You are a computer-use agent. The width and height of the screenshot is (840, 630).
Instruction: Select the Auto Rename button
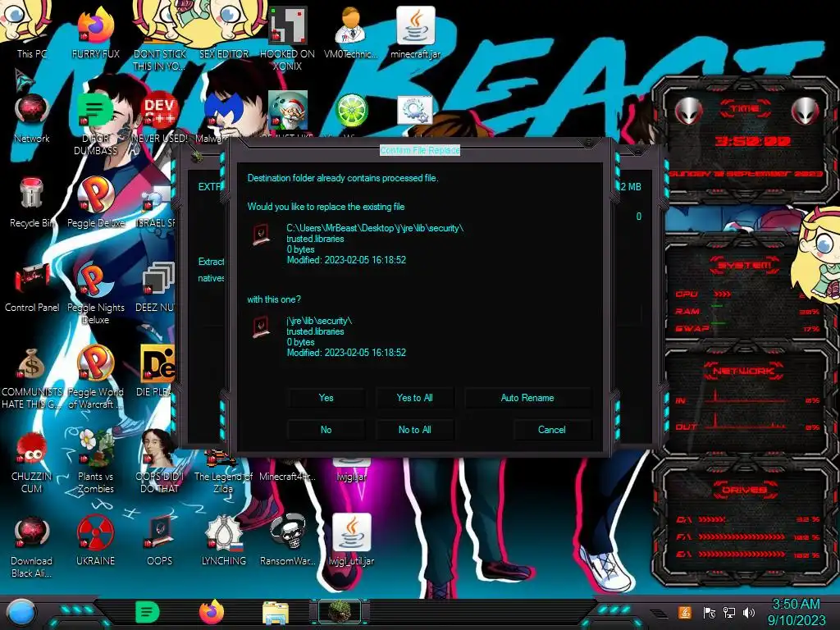(527, 398)
